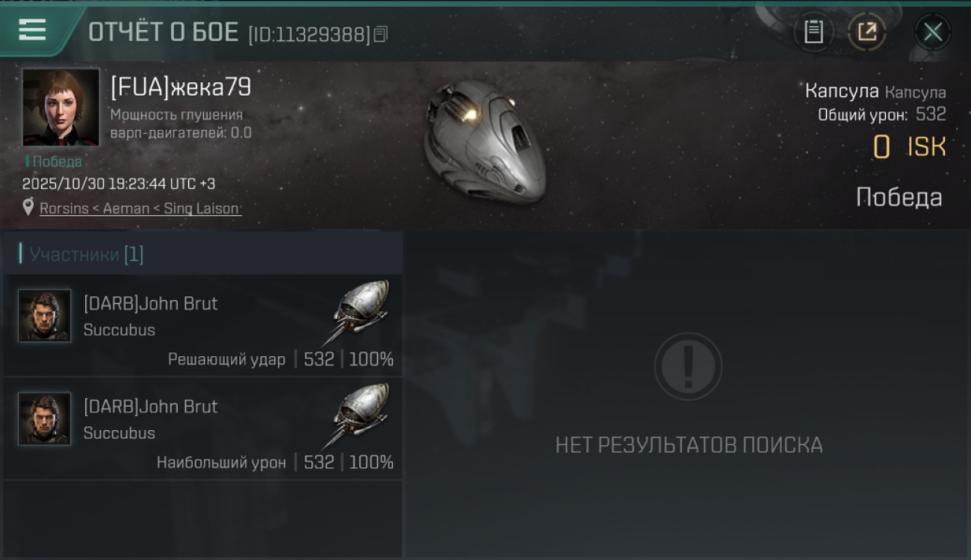
Task: Click the Succubus ship icon in the final blow row
Action: pos(357,311)
